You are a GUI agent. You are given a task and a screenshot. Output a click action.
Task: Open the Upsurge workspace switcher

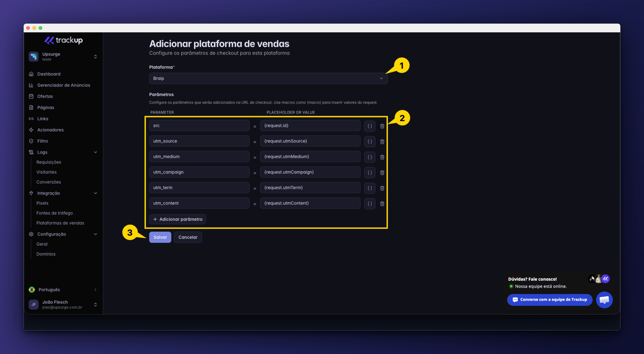click(x=63, y=56)
